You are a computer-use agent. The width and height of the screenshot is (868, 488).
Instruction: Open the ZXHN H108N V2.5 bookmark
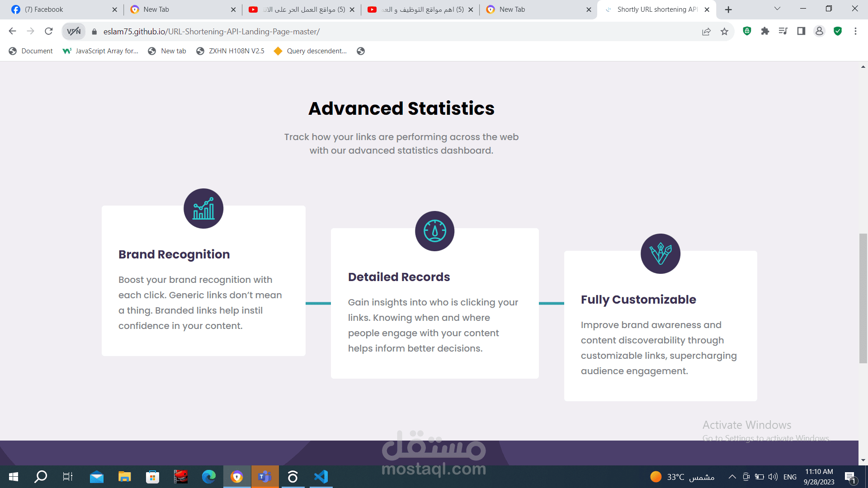click(x=231, y=51)
